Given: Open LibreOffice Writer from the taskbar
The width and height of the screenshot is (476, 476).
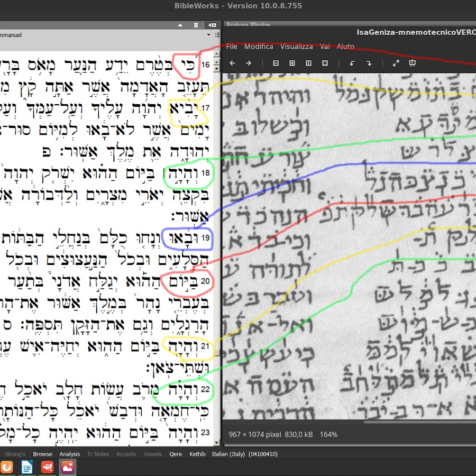Looking at the screenshot, I should (x=27, y=467).
